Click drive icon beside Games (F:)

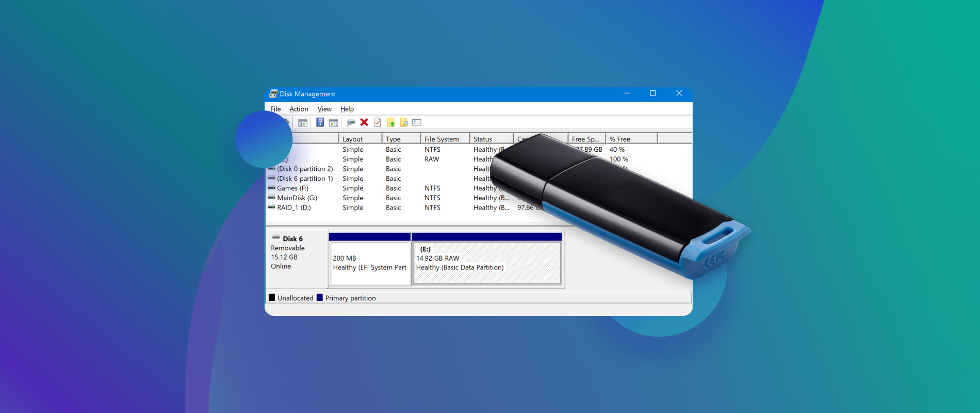point(271,188)
